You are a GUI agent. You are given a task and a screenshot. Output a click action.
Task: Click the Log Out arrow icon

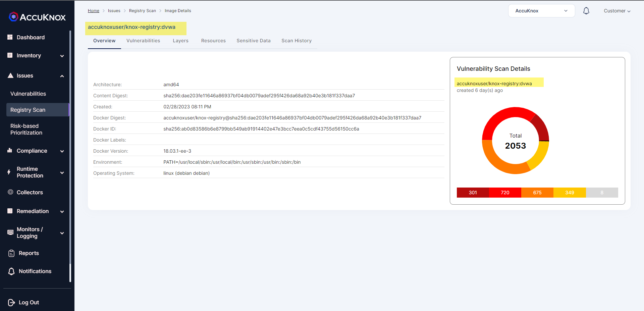(11, 303)
